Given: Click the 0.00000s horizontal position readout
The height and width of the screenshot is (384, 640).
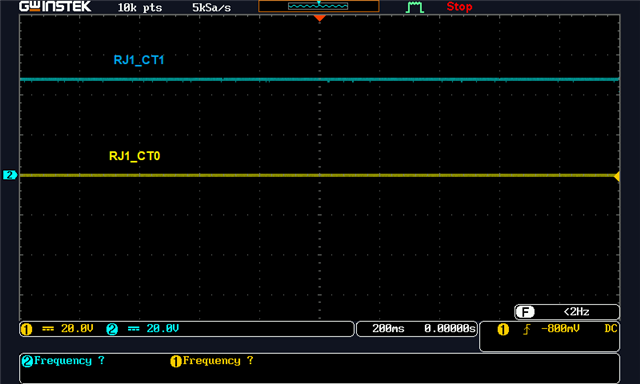Looking at the screenshot, I should coord(449,329).
